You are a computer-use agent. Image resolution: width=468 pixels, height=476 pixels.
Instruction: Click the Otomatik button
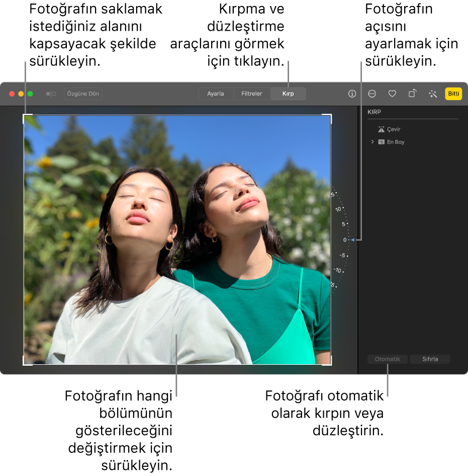click(x=387, y=359)
